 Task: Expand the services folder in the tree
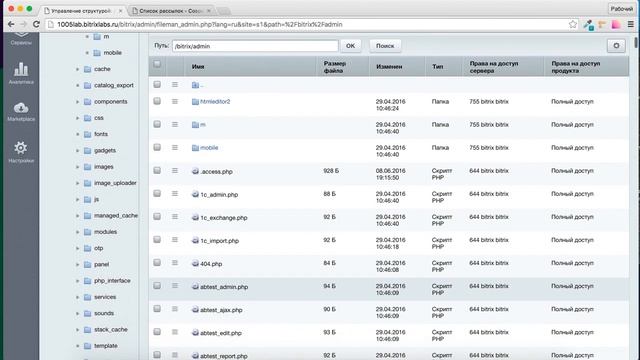[x=78, y=297]
